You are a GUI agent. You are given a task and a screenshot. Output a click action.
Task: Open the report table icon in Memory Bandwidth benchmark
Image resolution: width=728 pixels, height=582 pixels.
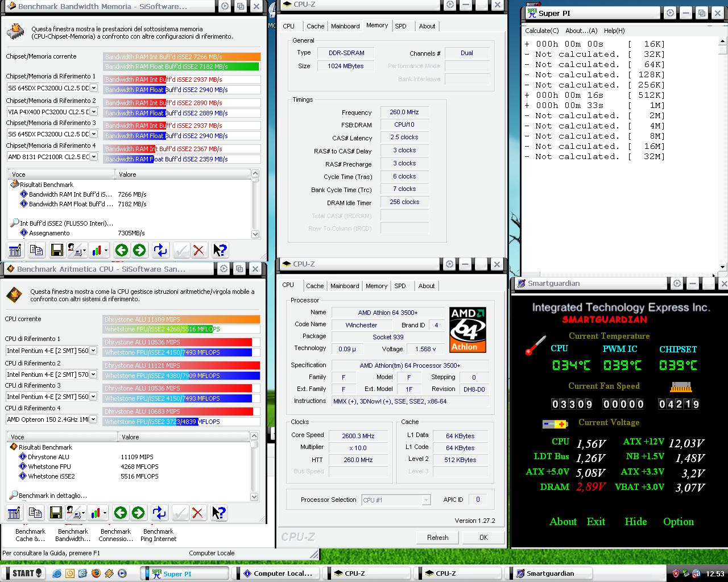[15, 250]
